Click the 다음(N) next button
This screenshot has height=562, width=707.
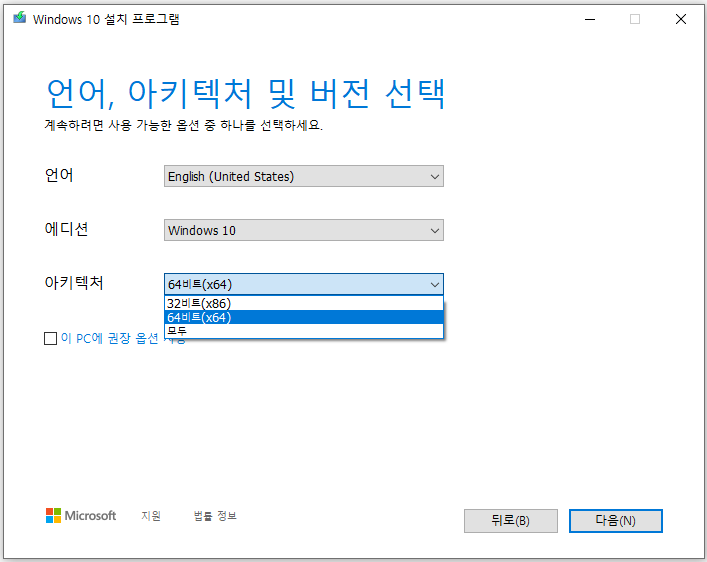(x=615, y=521)
